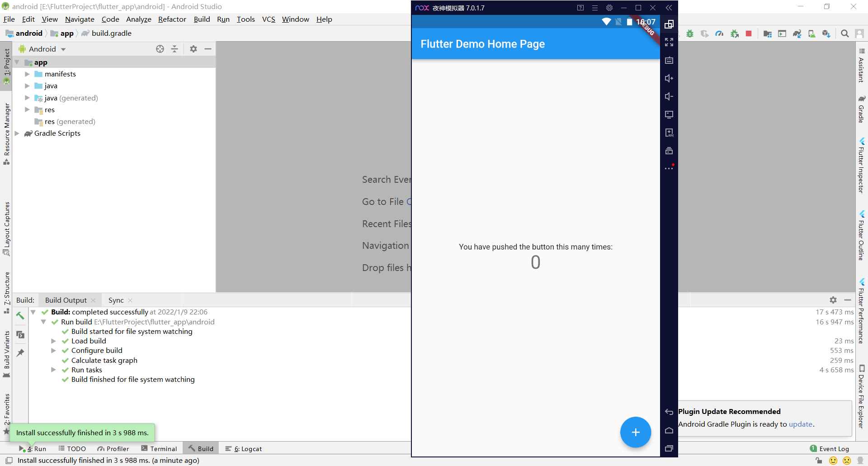Open SDK Manager cube download icon
The width and height of the screenshot is (868, 466).
[826, 34]
